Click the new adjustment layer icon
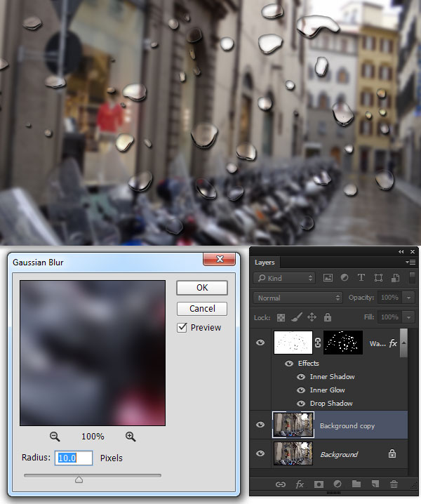This screenshot has width=421, height=504. click(x=337, y=484)
